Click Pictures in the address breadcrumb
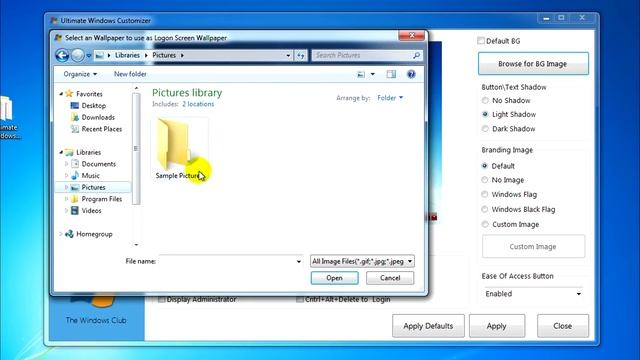Viewport: 640px width, 360px height. (x=164, y=55)
